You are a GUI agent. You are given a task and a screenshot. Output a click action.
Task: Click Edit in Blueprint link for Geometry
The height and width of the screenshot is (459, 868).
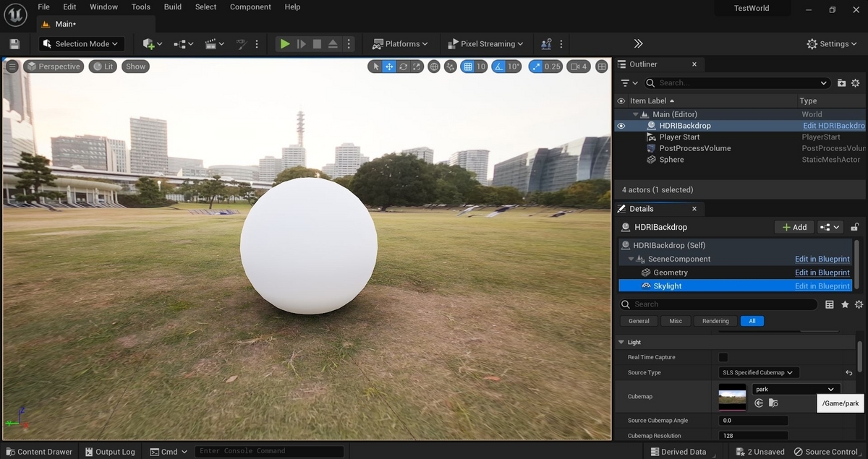pos(822,273)
